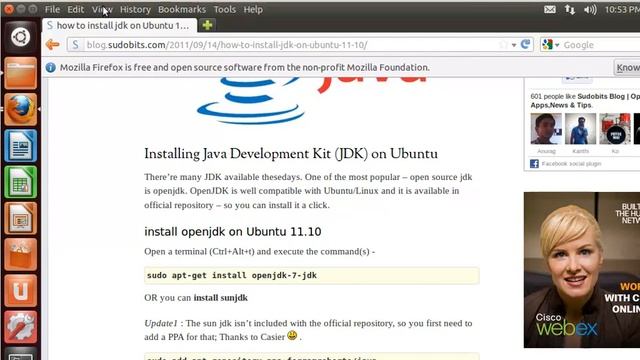Click the third Facebook fan thumbnail
Viewport: 640px width, 360px height.
pyautogui.click(x=615, y=129)
